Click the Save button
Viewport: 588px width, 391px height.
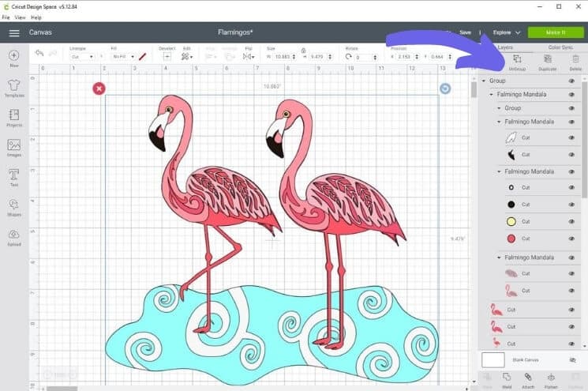pos(466,32)
